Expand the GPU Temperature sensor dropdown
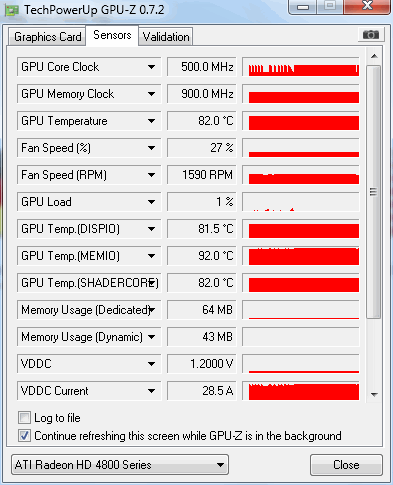393x485 pixels. [151, 121]
